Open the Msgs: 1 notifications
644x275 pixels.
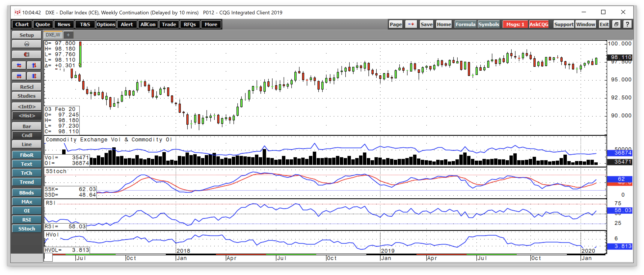pyautogui.click(x=515, y=24)
